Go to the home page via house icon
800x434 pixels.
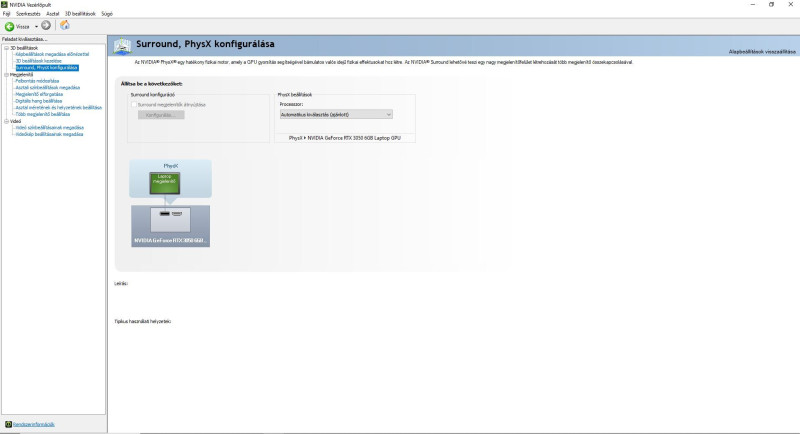click(65, 25)
